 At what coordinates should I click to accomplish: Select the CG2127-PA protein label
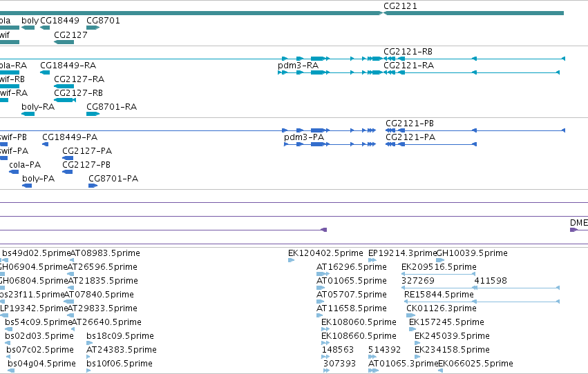coord(87,151)
